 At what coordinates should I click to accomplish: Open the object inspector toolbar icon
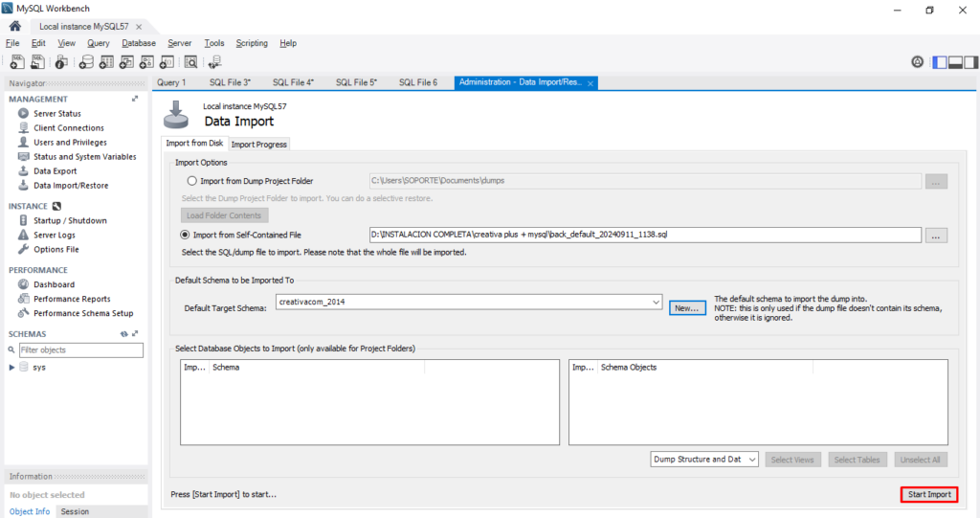point(61,62)
